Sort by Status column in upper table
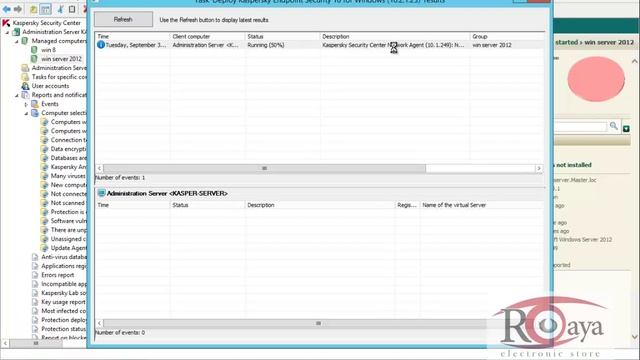 click(x=282, y=36)
